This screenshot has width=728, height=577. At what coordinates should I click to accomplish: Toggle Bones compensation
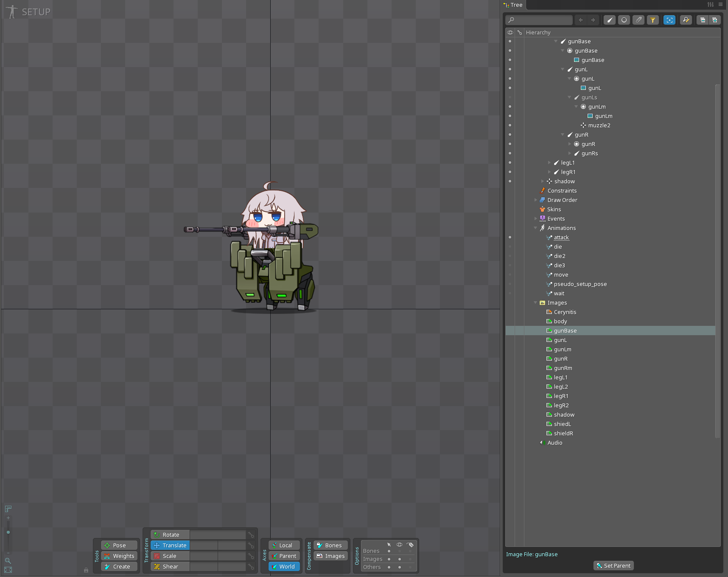(x=330, y=545)
